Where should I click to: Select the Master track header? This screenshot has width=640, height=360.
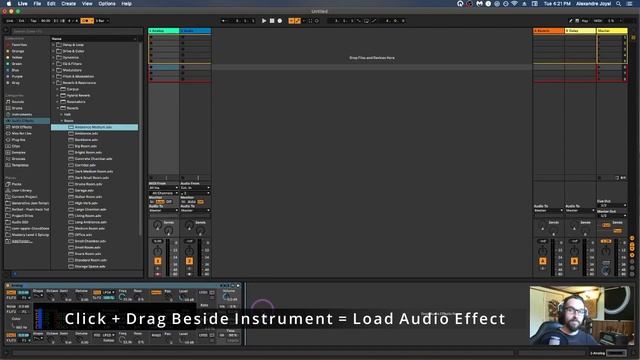612,31
